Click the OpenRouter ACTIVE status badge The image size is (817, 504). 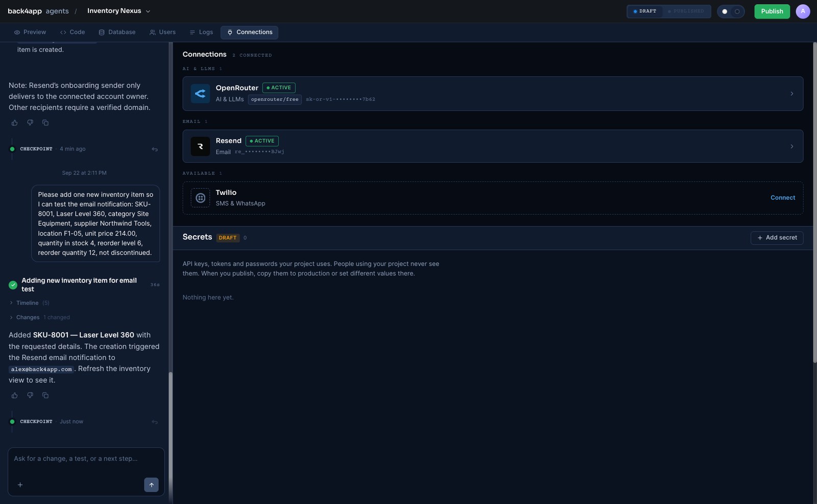279,88
